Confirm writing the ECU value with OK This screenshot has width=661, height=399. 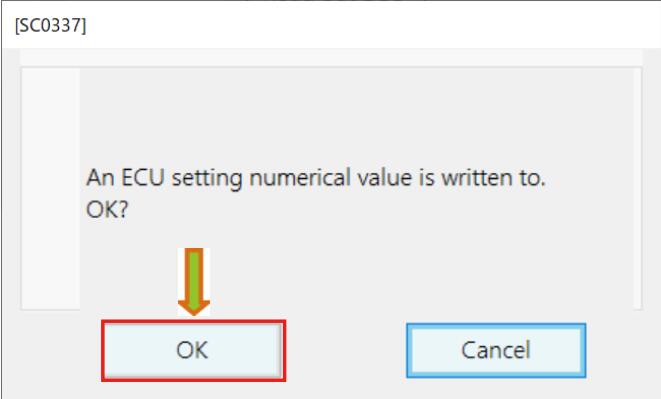click(x=193, y=350)
